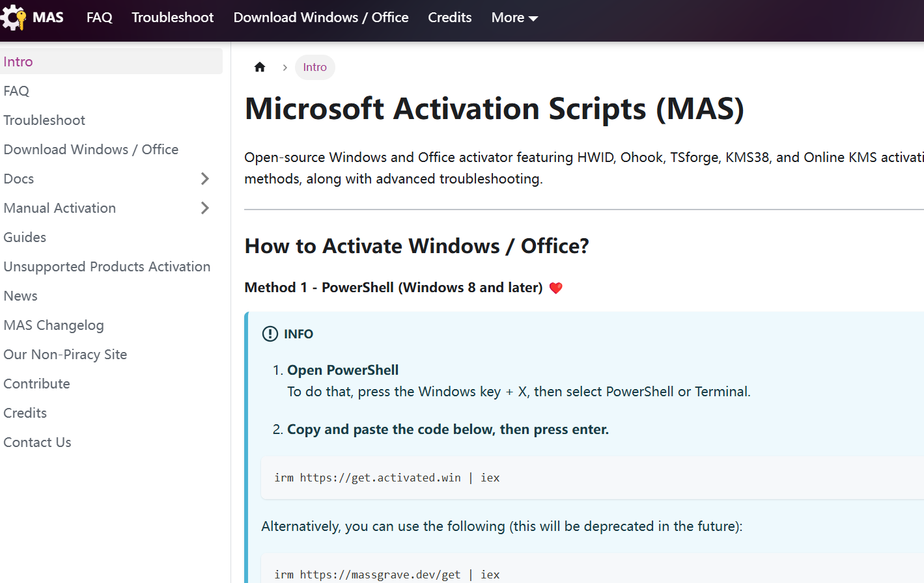Open Credits in the top navbar

click(449, 18)
